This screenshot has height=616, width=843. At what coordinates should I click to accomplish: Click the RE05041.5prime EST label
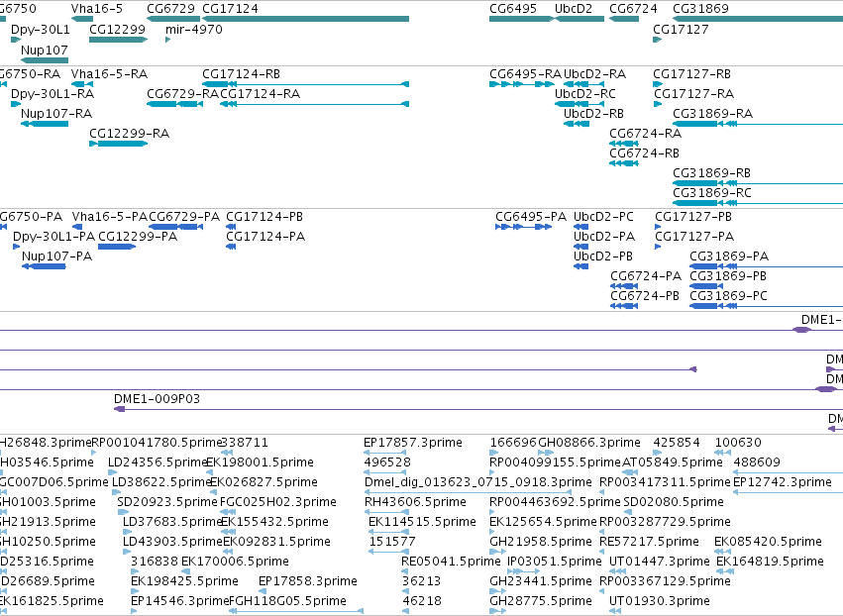tap(451, 562)
